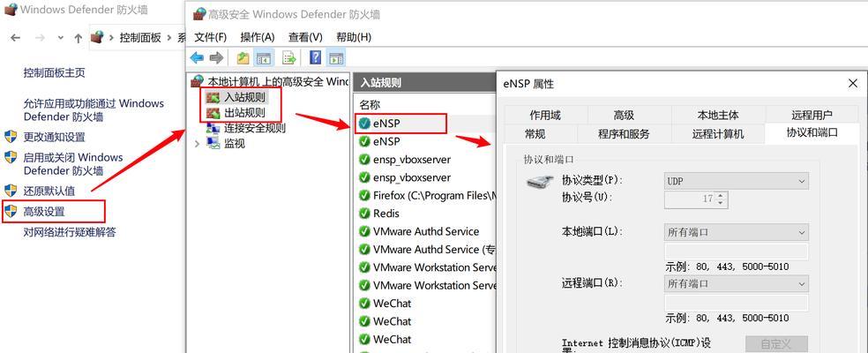Open the 控制面板主页 link
The width and height of the screenshot is (868, 353).
tap(55, 72)
